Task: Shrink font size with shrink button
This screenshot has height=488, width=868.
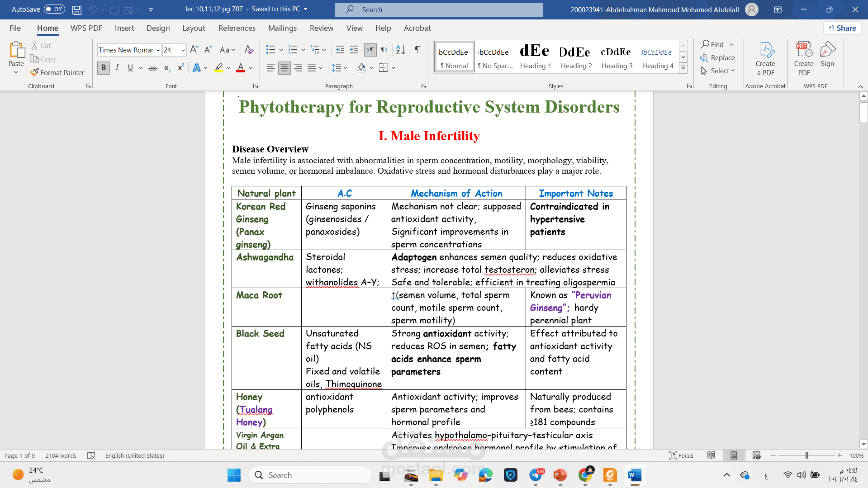Action: [x=208, y=50]
